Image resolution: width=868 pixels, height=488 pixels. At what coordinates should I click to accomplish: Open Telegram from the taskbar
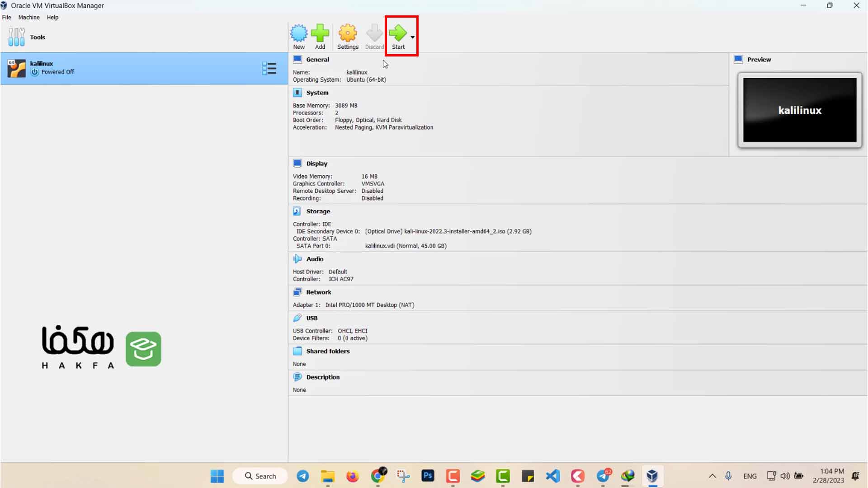pos(302,476)
